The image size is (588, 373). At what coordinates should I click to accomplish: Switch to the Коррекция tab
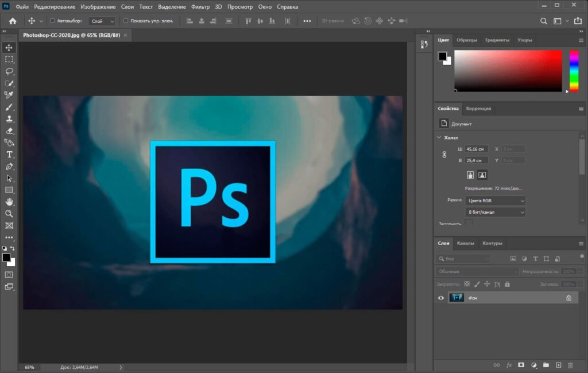click(478, 109)
